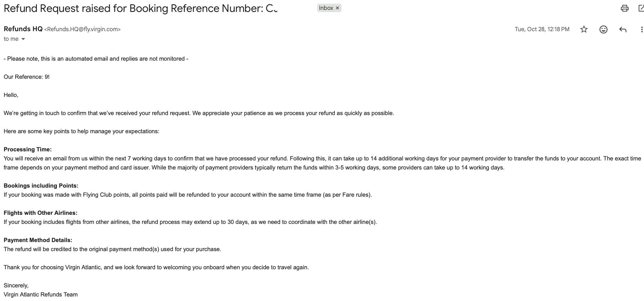
Task: Add an emoji reaction to the email
Action: (603, 29)
